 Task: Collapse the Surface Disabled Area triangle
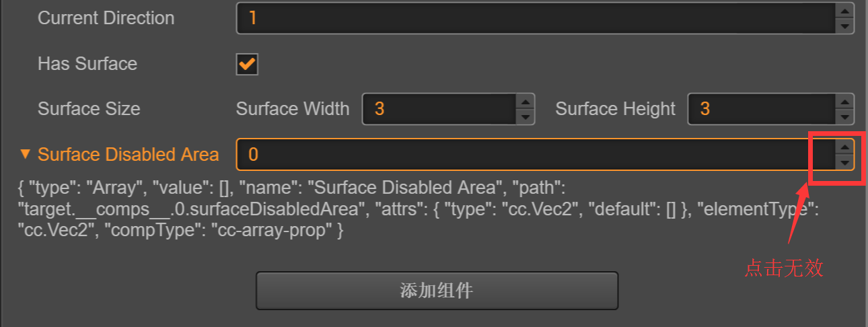tap(25, 155)
